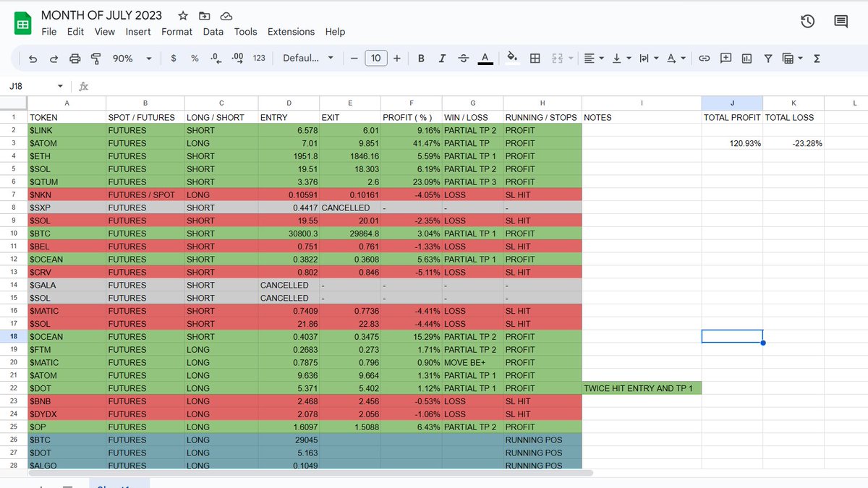Click the Google Sheets home logo

tap(22, 24)
